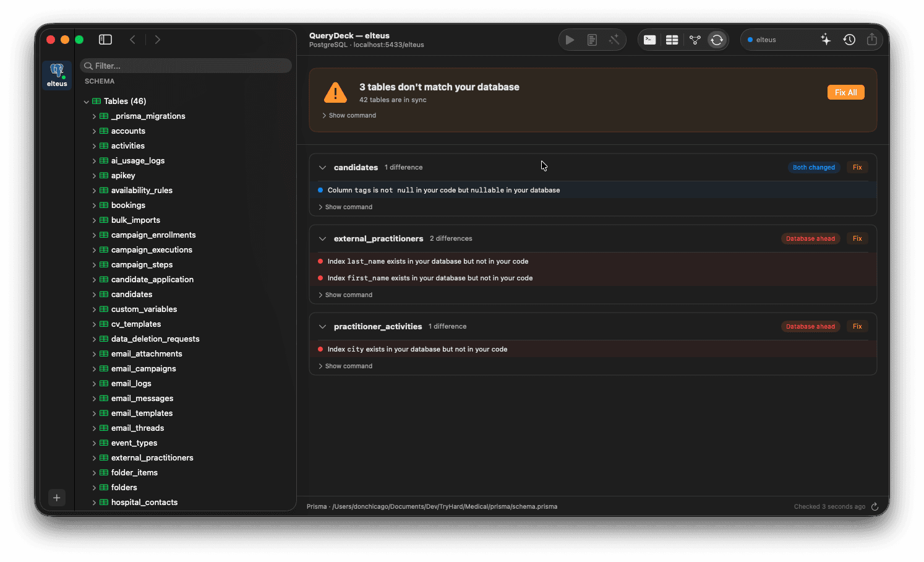Select the elteus PostgreSQL connection icon

click(57, 76)
